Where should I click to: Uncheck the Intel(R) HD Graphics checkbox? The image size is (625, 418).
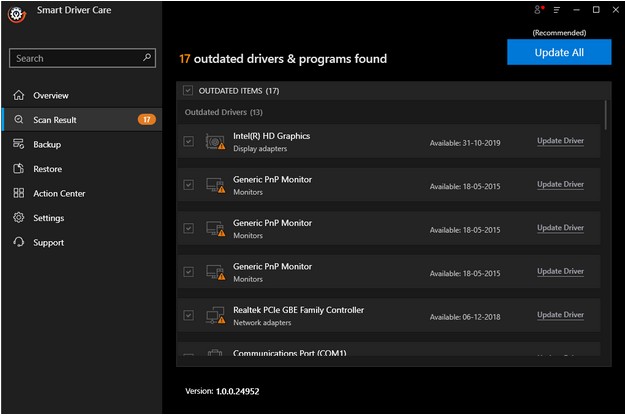(188, 141)
